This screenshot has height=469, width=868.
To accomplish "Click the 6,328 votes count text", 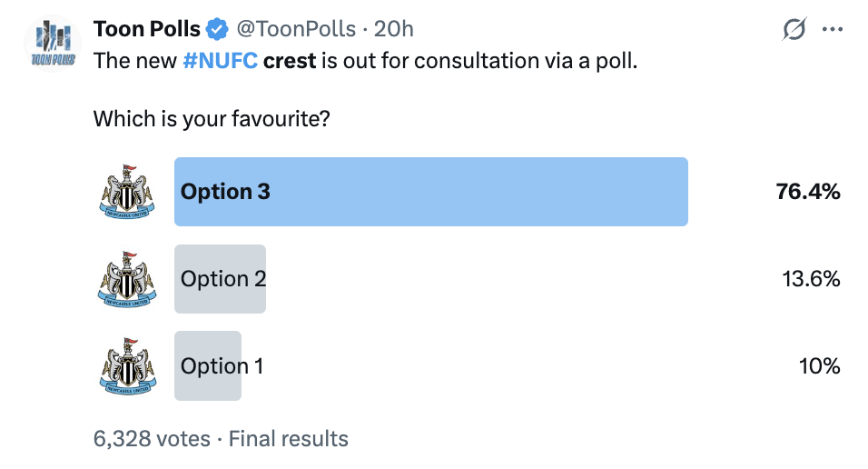I will tap(152, 438).
